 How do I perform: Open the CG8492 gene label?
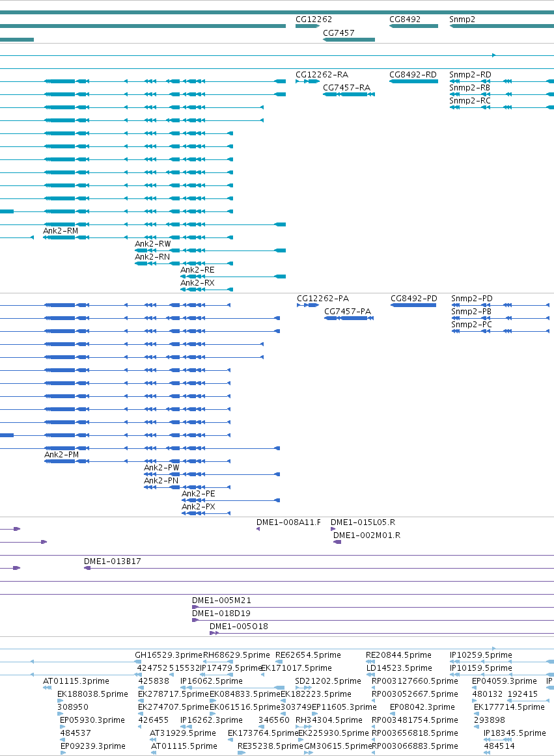(x=405, y=20)
